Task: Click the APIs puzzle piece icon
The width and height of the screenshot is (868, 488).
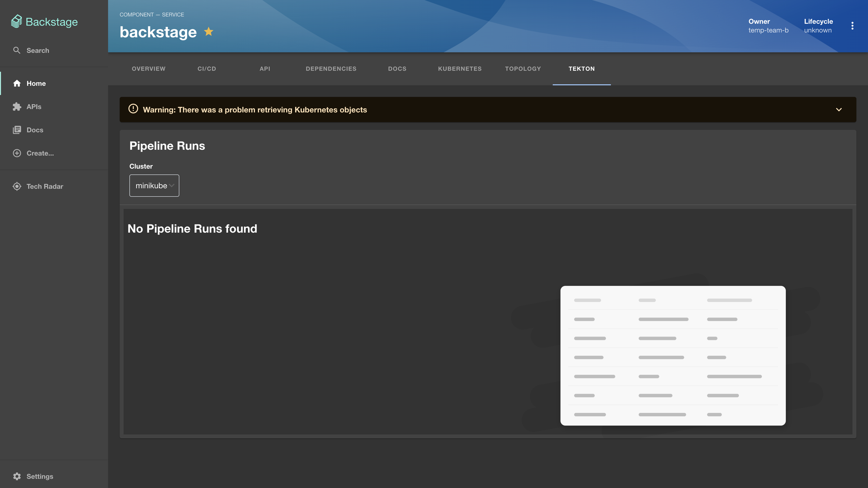Action: (17, 107)
